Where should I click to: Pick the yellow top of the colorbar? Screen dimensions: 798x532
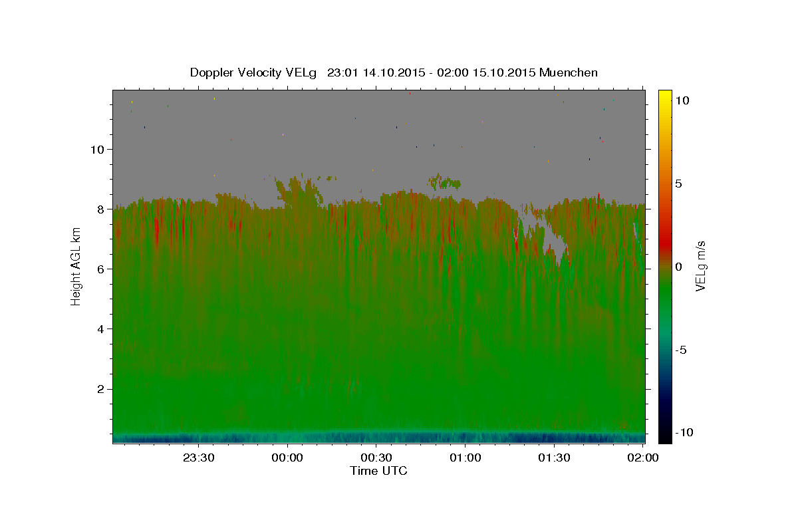(665, 96)
